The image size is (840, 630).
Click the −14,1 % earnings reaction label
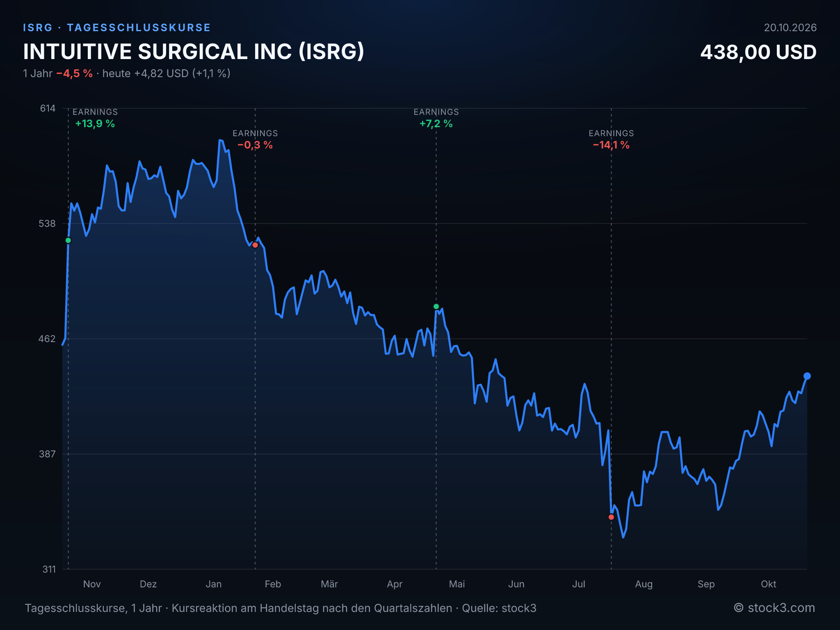click(611, 145)
